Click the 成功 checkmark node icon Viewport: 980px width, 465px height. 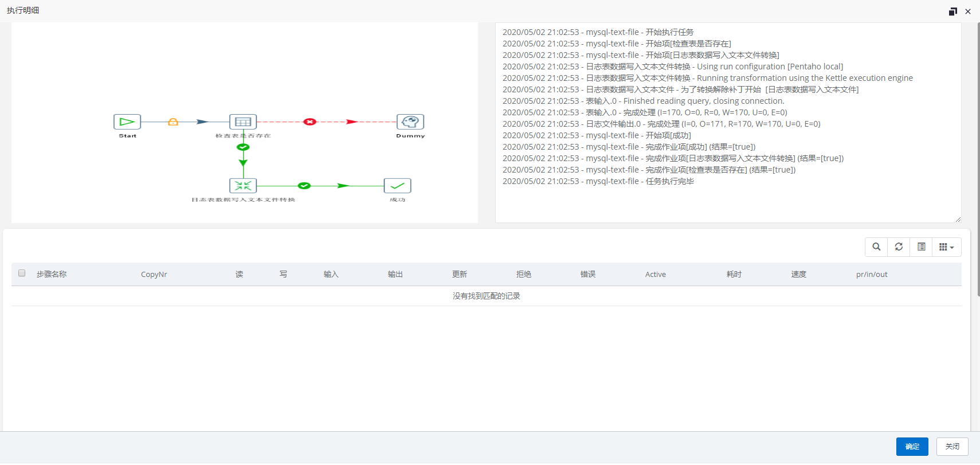(x=397, y=186)
